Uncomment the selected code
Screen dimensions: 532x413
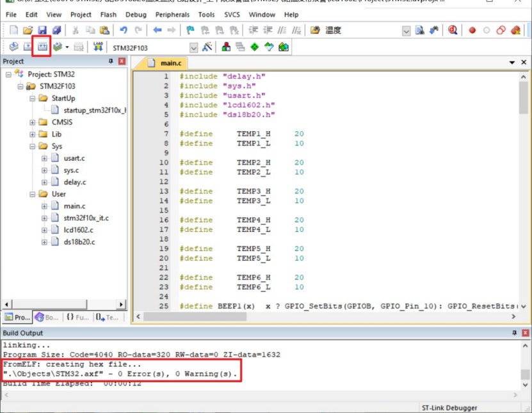pyautogui.click(x=296, y=30)
